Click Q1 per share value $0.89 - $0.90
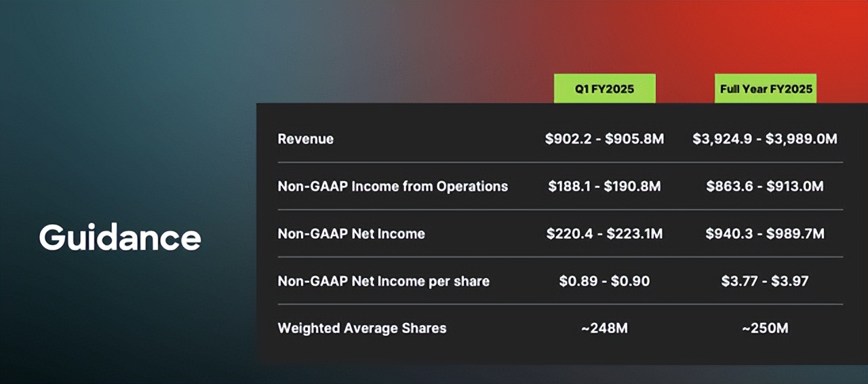868x384 pixels. (x=604, y=281)
